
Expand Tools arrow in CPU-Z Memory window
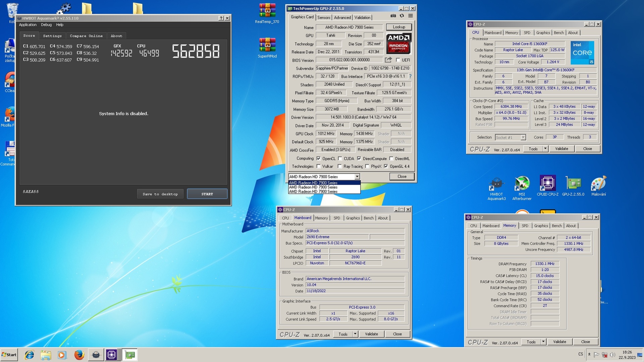[x=543, y=342]
